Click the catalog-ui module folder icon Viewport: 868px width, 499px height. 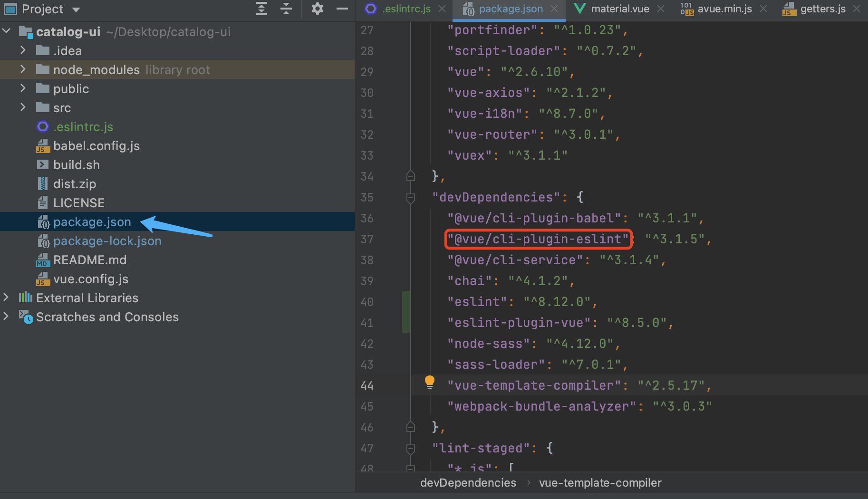[x=26, y=32]
